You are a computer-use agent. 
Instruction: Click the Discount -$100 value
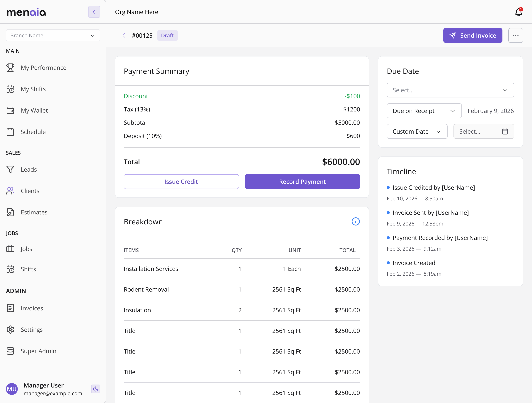click(352, 96)
